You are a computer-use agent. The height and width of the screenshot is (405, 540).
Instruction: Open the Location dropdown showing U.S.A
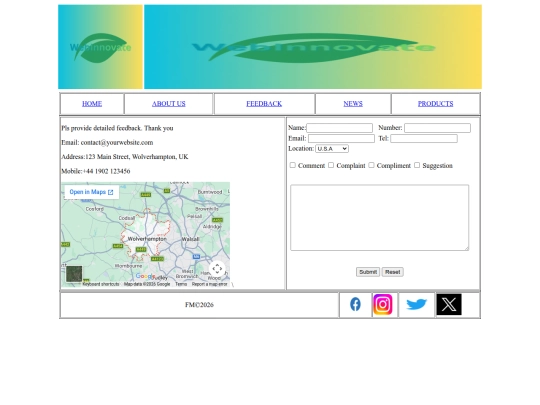[332, 149]
